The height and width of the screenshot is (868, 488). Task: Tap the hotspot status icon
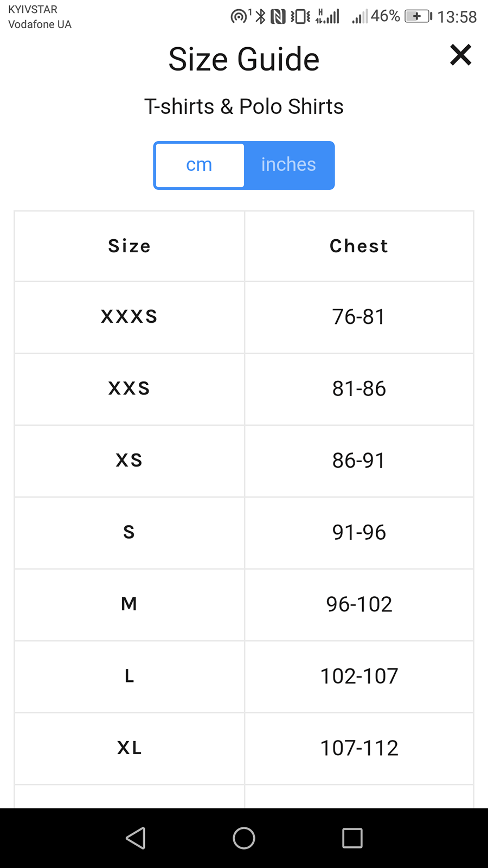(239, 16)
